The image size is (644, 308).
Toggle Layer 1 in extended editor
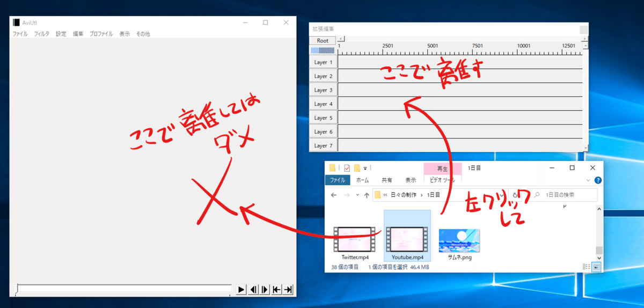coord(324,62)
